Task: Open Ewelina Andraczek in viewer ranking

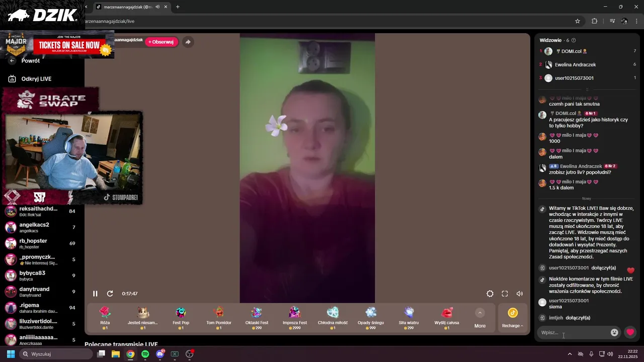Action: coord(588,64)
